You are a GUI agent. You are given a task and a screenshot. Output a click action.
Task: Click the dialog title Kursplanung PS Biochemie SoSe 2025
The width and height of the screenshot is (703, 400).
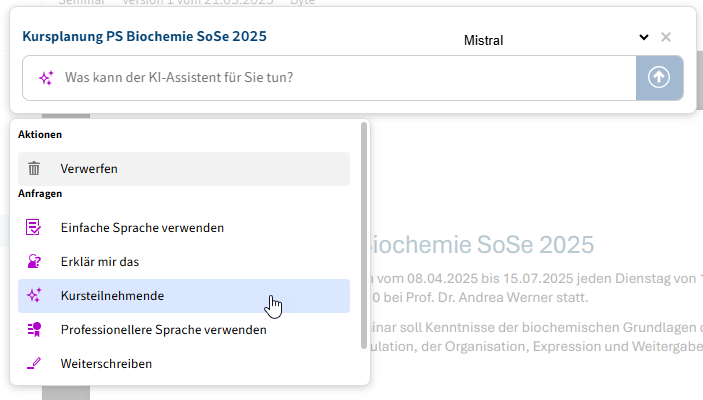click(144, 36)
